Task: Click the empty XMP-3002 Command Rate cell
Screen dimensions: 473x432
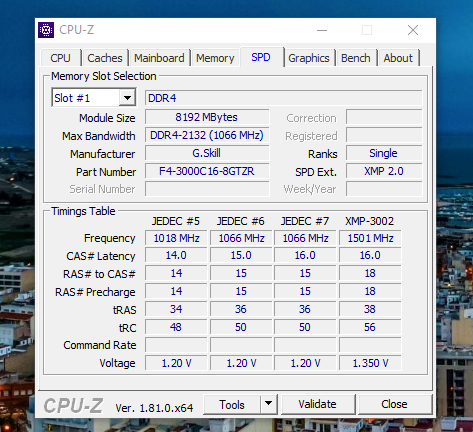Action: click(x=370, y=345)
